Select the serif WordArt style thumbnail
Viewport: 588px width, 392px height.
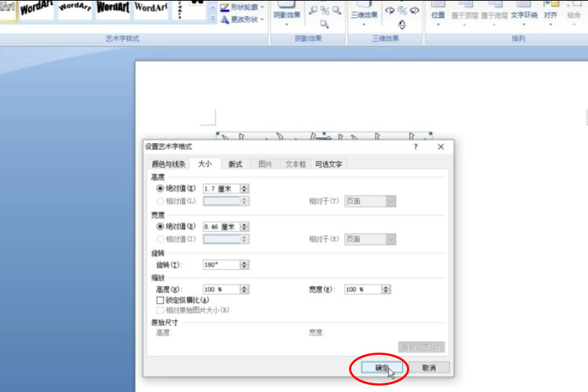click(x=151, y=9)
